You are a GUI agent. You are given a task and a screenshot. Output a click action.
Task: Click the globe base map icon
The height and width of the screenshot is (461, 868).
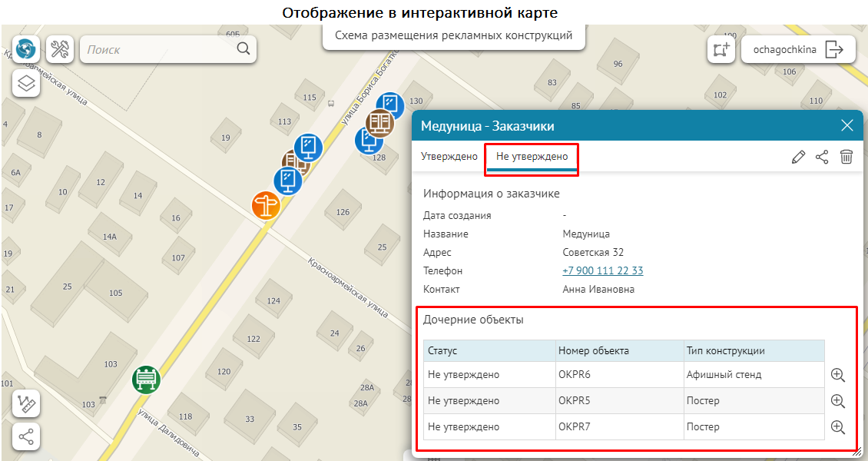[x=26, y=50]
